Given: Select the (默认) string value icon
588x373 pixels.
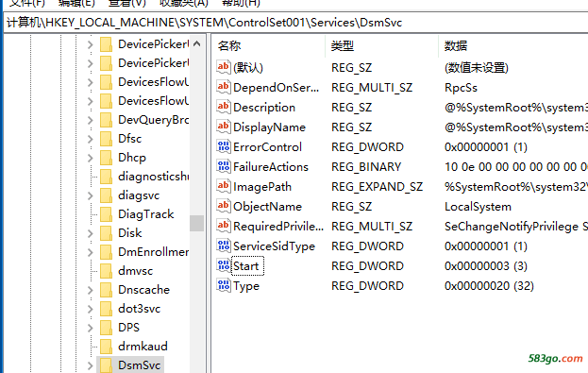Looking at the screenshot, I should pyautogui.click(x=224, y=68).
